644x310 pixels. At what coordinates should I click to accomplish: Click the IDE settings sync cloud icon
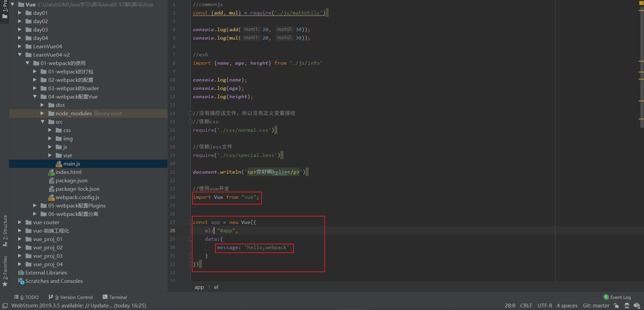(637, 306)
